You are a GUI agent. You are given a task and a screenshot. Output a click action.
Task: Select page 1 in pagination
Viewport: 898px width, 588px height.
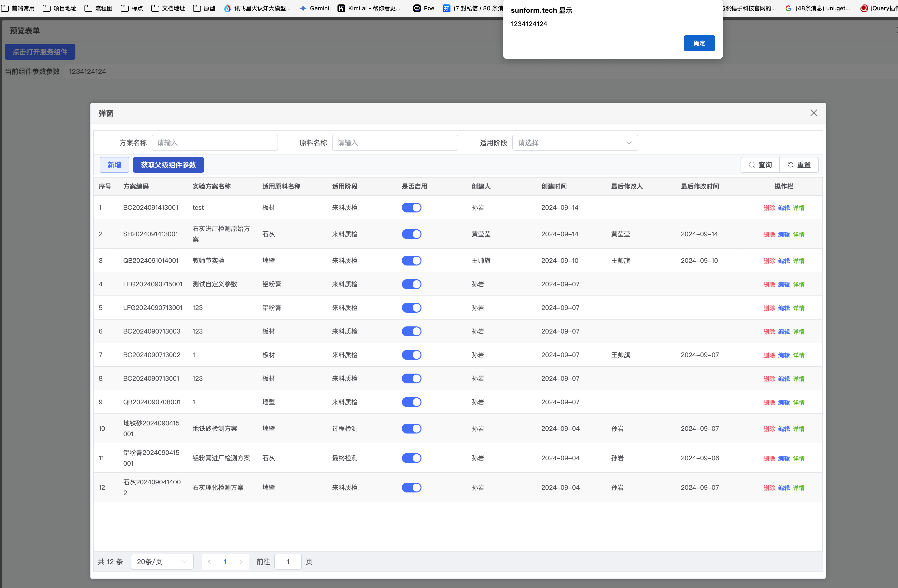[x=225, y=561]
